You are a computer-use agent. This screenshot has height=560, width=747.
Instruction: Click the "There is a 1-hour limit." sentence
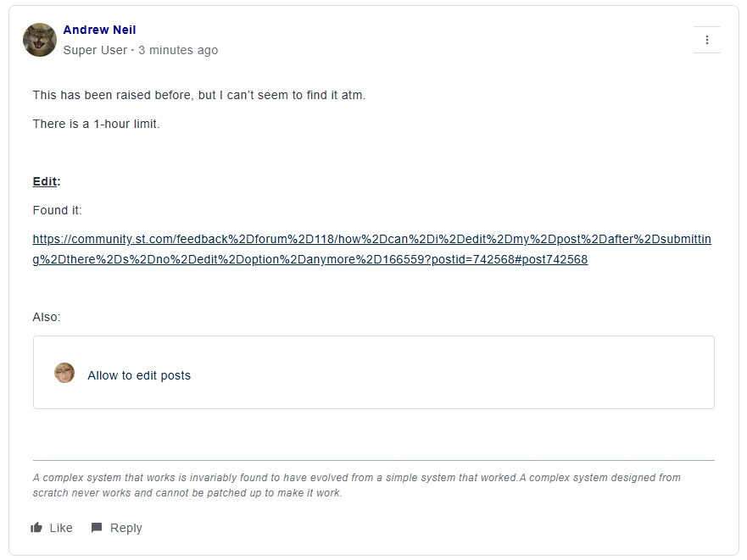point(96,124)
